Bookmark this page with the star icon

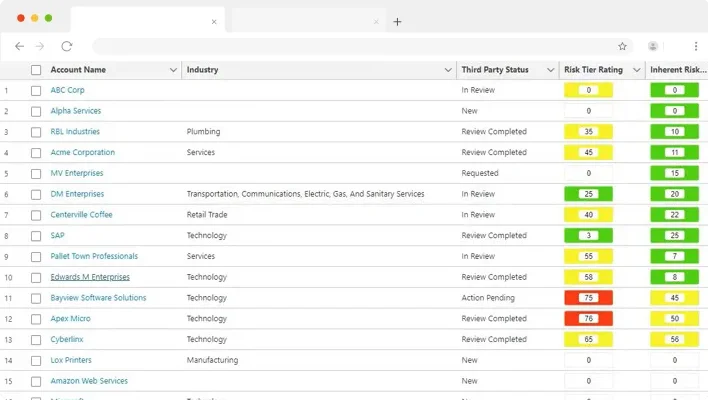pos(622,46)
